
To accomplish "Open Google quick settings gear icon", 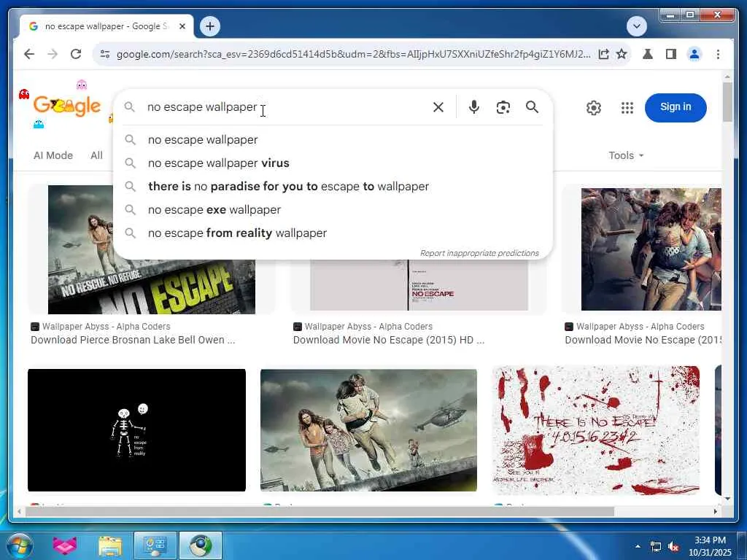I will [594, 108].
